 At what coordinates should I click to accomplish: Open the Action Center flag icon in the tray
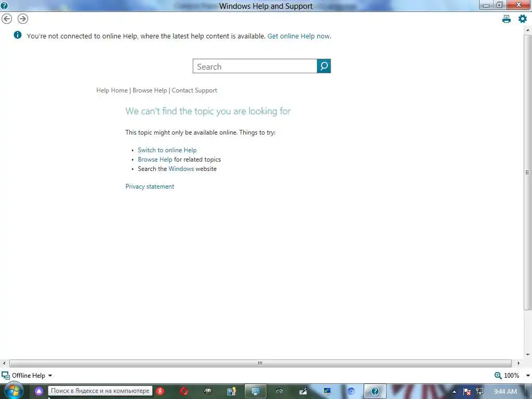pyautogui.click(x=467, y=392)
